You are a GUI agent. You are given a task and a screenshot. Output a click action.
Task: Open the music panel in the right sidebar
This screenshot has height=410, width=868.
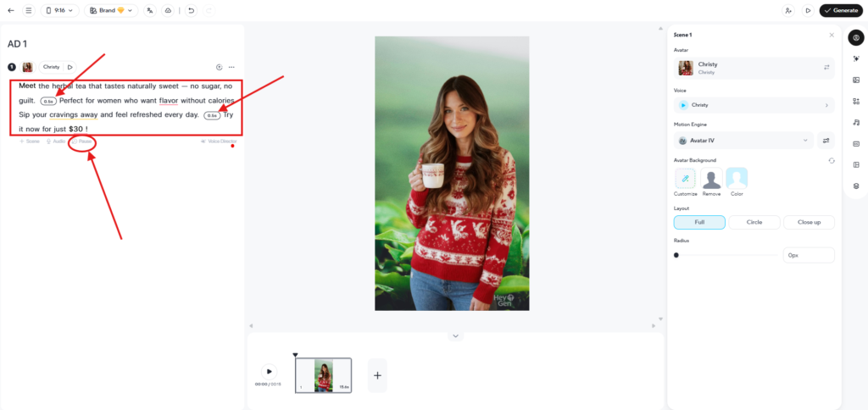pos(856,122)
